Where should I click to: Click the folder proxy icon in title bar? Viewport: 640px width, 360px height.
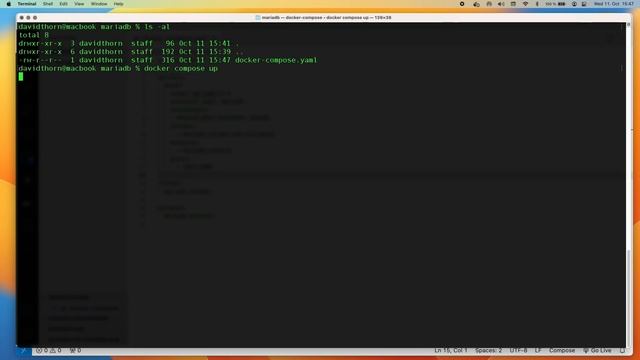coord(258,18)
